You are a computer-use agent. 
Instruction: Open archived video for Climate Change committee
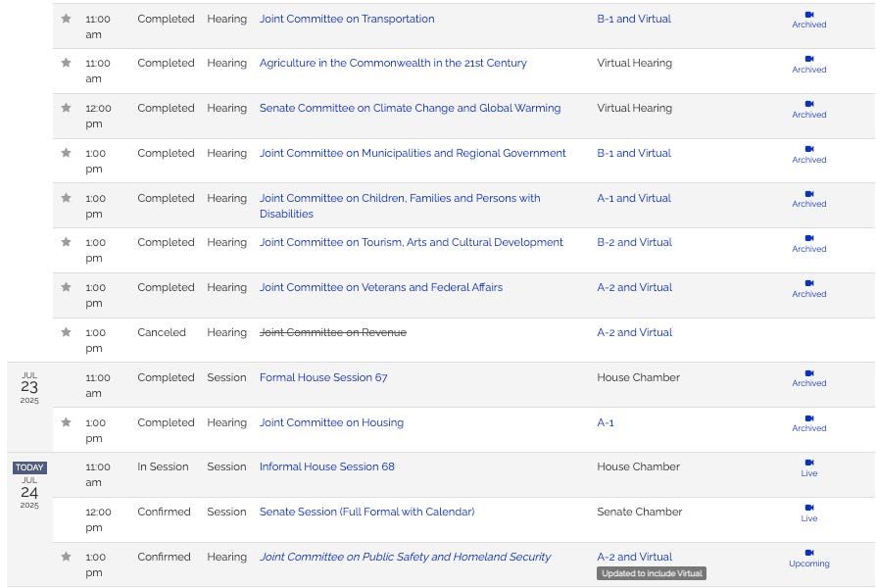(x=809, y=109)
